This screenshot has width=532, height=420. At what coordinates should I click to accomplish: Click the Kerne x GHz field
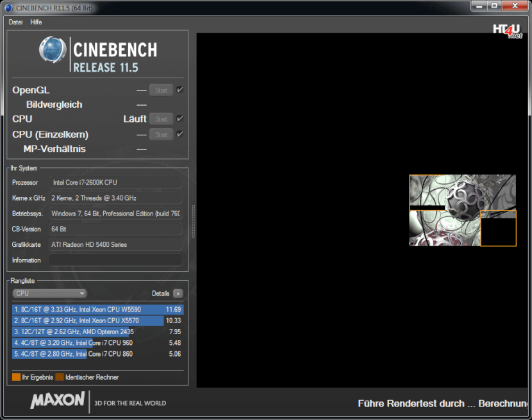coord(116,198)
